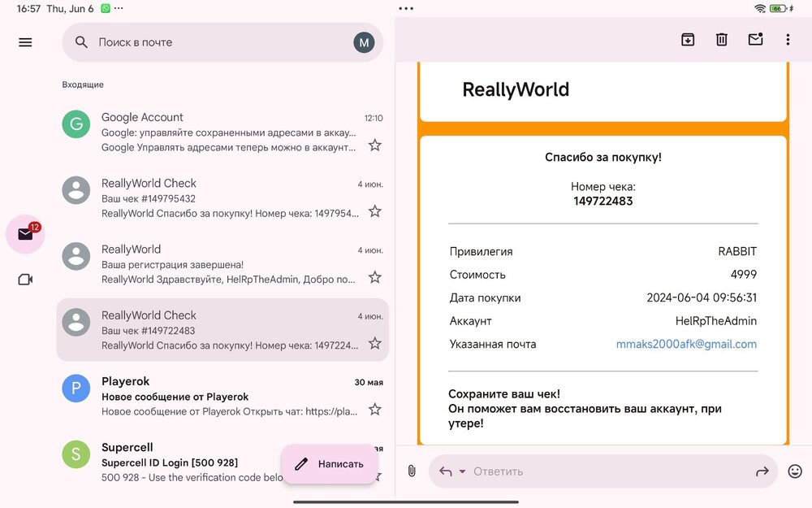Switch to the Meet video camera tab

pos(25,280)
